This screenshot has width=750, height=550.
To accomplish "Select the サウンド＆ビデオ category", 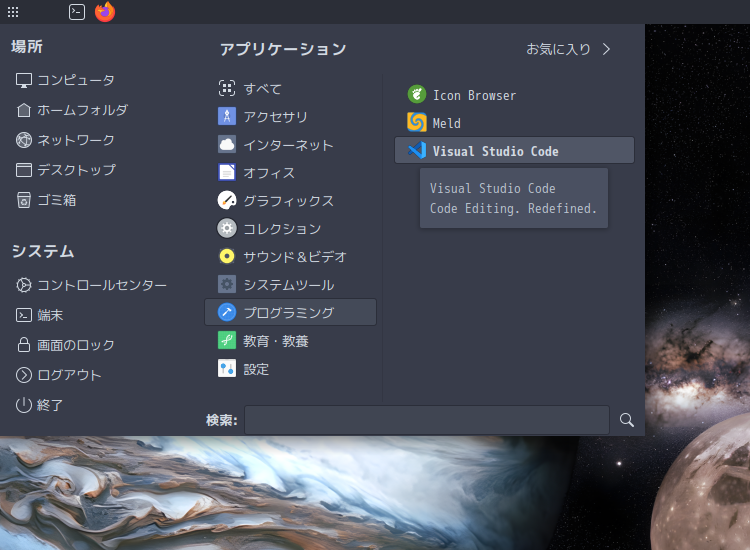I will pos(290,256).
